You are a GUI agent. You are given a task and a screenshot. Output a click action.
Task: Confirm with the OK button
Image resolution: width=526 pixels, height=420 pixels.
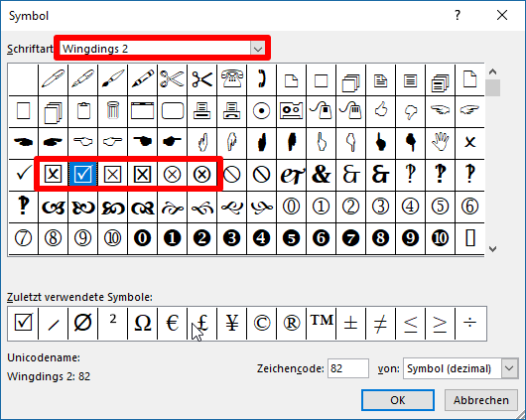pos(398,400)
